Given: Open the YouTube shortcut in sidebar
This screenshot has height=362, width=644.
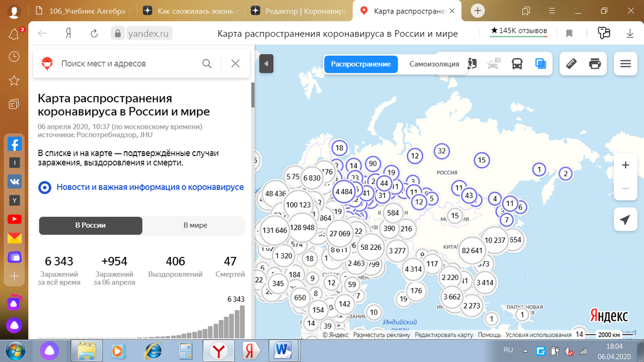Looking at the screenshot, I should tap(14, 219).
